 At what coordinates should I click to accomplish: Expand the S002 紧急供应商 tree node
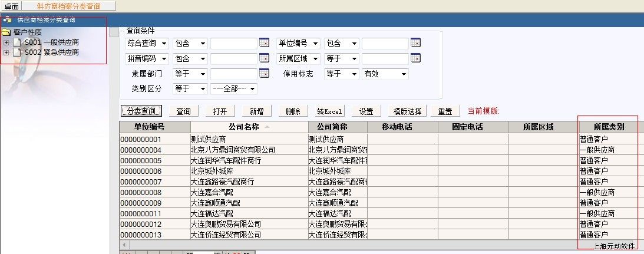(6, 52)
